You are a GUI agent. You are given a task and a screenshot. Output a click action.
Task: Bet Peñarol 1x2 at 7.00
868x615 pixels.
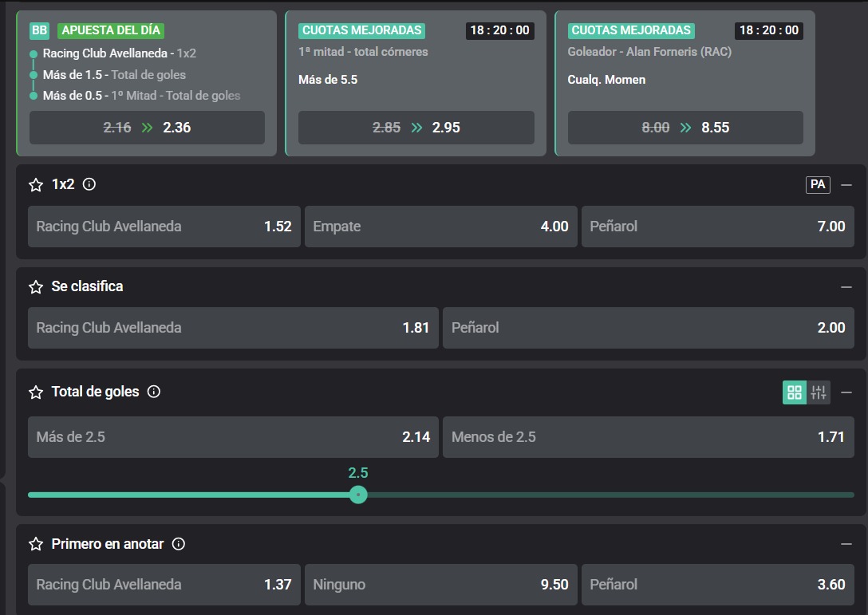[x=717, y=227]
